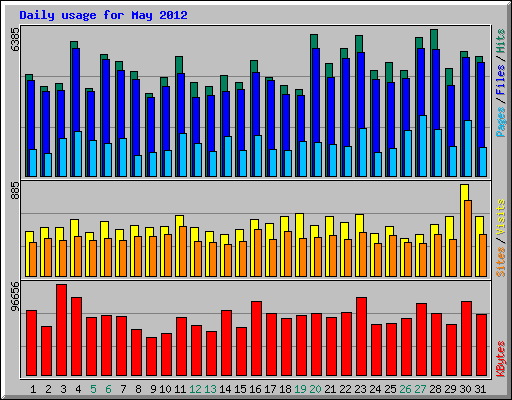Click day label 15 on the x-axis

240,389
